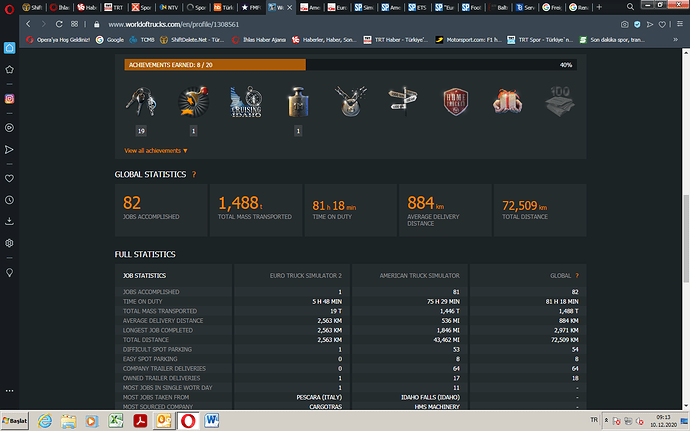Open sidebar Flow send icon
The width and height of the screenshot is (690, 431).
point(9,150)
